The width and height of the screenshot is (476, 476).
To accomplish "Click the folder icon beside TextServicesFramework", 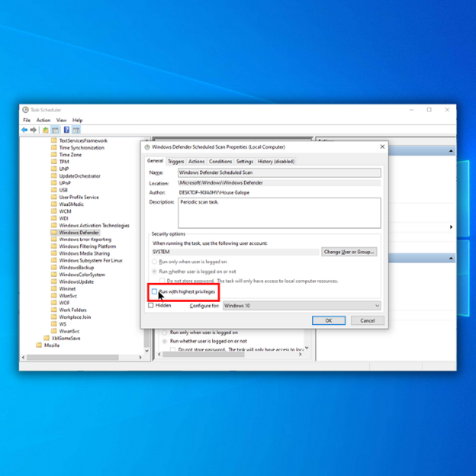I will coord(53,140).
